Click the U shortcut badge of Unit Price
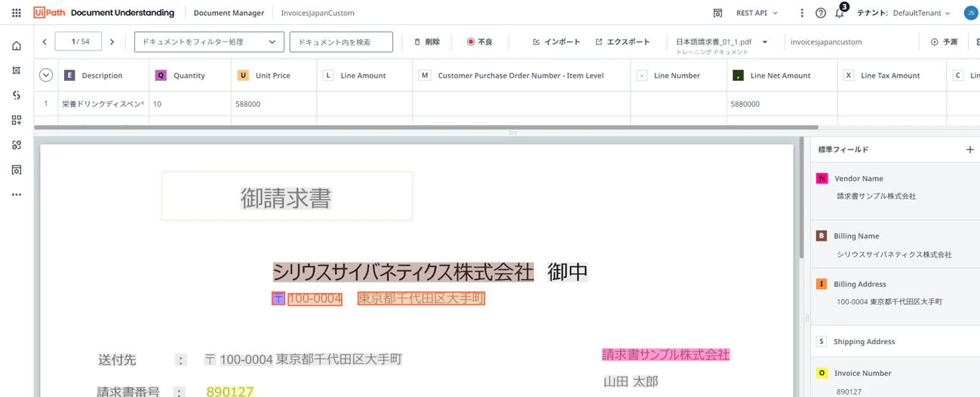The image size is (980, 397). coord(243,75)
